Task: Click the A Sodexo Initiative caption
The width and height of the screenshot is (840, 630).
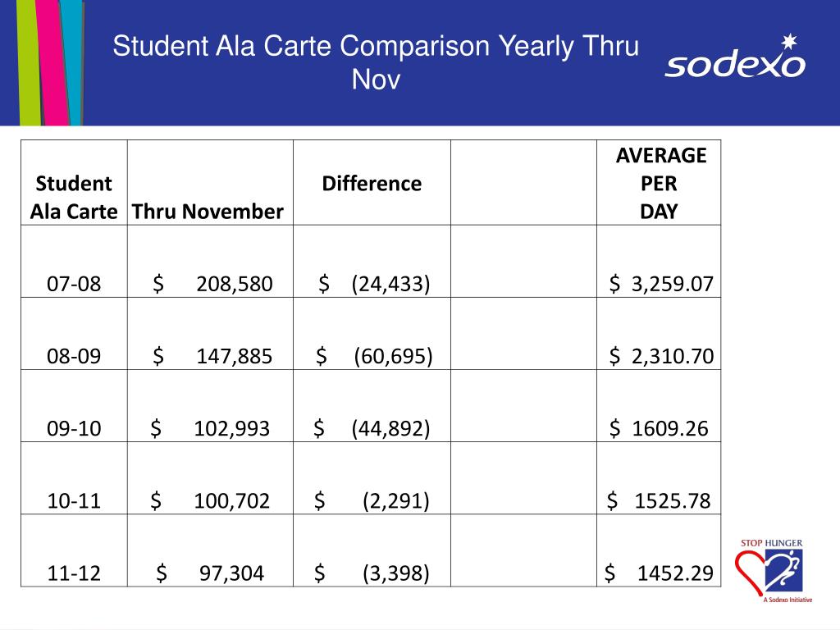Action: click(787, 600)
